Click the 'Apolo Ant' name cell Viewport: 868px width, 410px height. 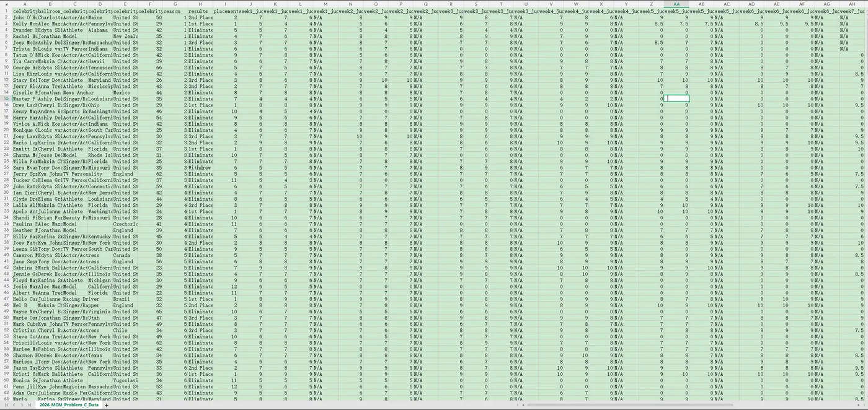(x=25, y=211)
